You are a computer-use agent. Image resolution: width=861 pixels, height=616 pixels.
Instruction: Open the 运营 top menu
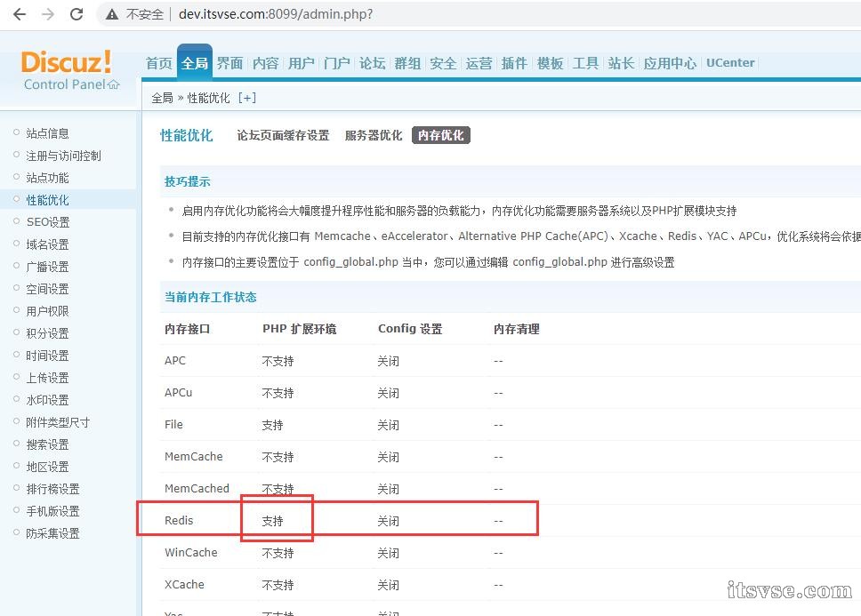(479, 63)
